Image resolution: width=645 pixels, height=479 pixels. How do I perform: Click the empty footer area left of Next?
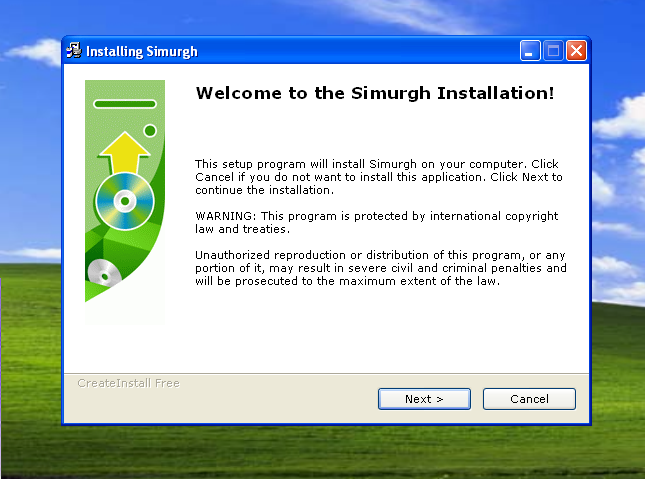pos(220,400)
